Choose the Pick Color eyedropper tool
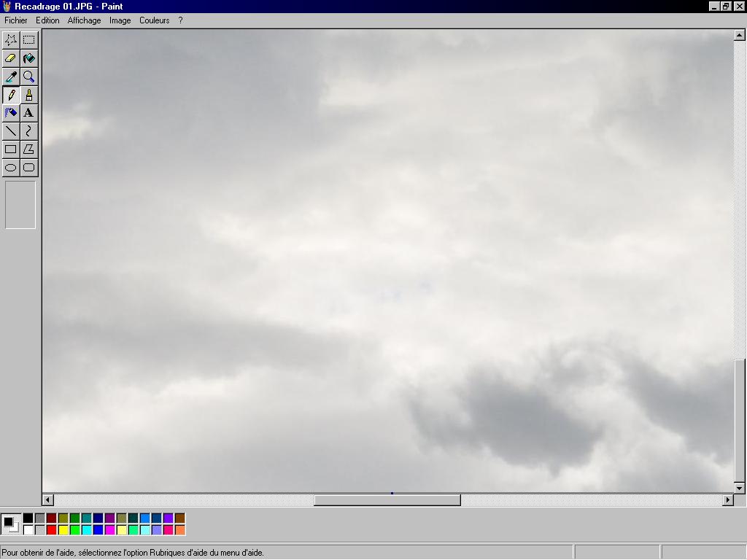Image resolution: width=747 pixels, height=560 pixels. [x=11, y=77]
